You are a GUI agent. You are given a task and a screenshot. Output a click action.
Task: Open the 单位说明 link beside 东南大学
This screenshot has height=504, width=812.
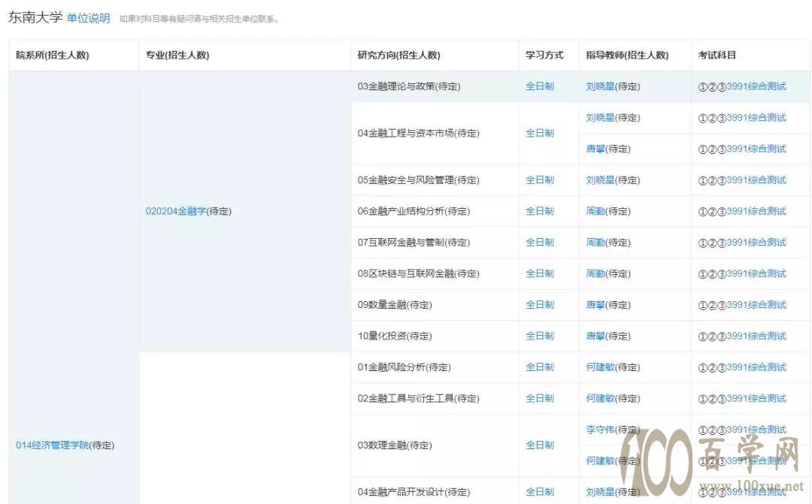coord(88,18)
